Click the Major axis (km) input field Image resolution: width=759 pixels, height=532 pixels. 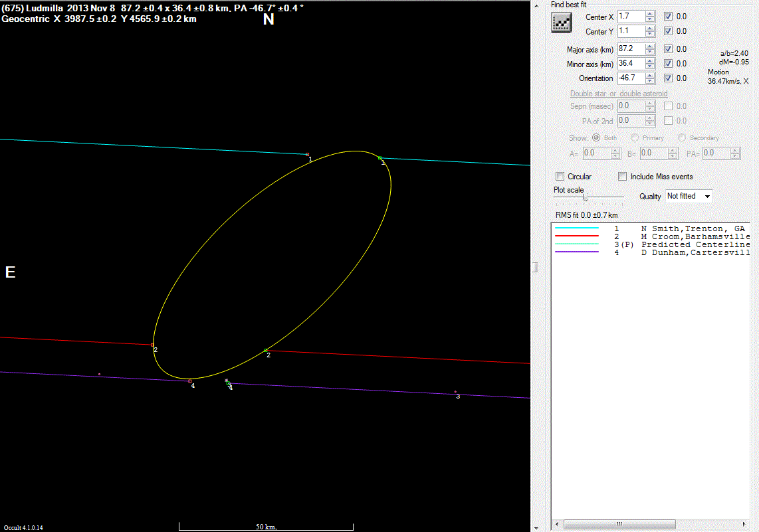point(631,49)
